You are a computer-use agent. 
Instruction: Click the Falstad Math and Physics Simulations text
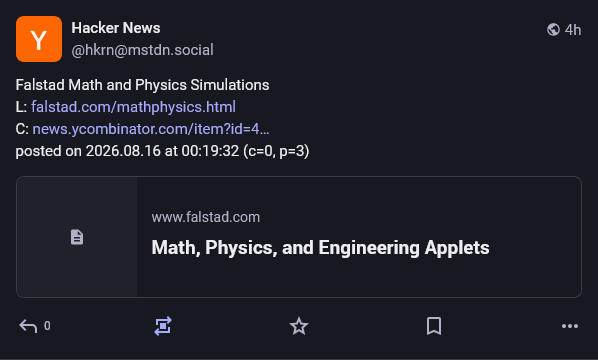142,85
